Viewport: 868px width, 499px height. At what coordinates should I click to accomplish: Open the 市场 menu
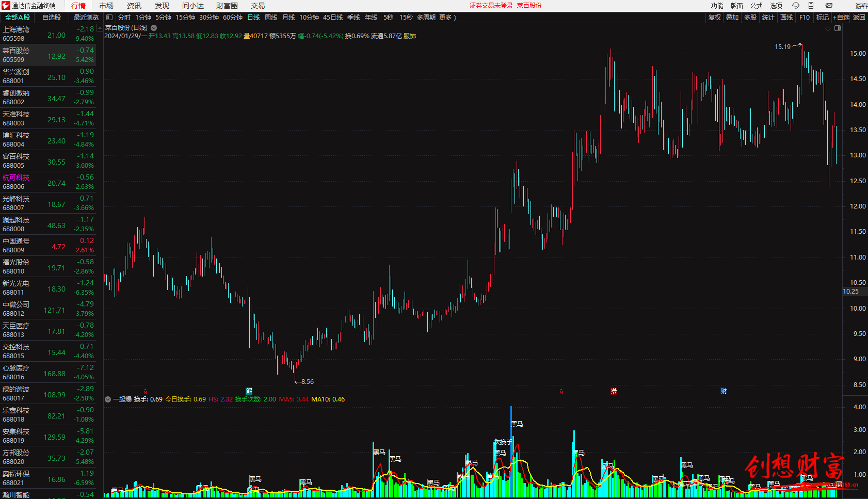[106, 6]
